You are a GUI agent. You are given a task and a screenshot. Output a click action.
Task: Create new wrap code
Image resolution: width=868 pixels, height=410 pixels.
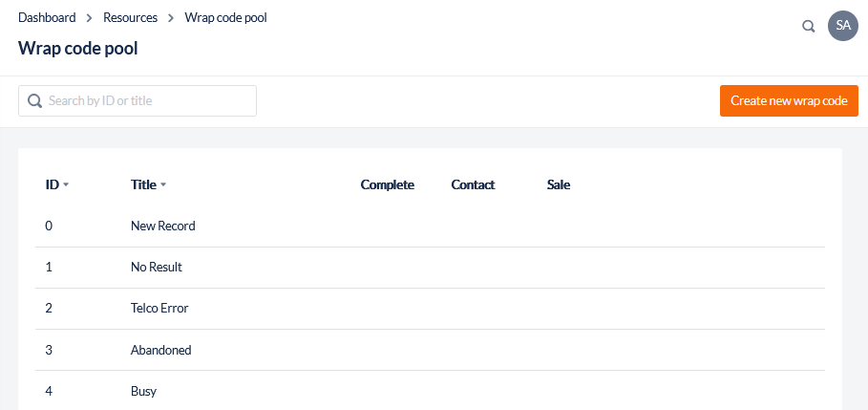click(x=789, y=100)
